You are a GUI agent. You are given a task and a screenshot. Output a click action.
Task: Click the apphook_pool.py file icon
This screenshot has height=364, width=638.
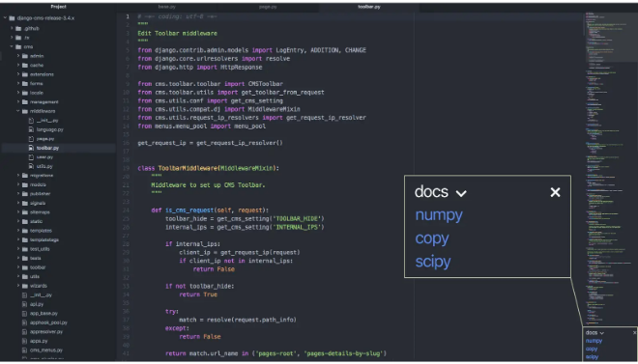[24, 322]
